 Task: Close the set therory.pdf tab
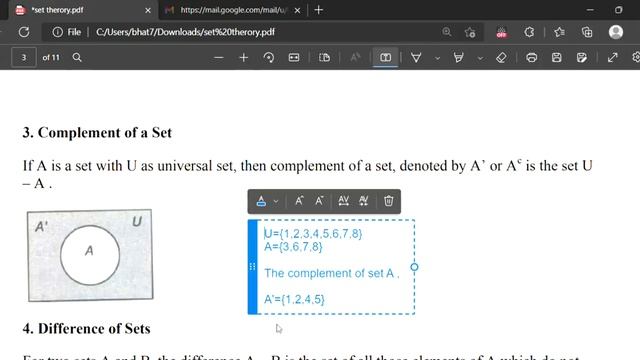pos(148,10)
